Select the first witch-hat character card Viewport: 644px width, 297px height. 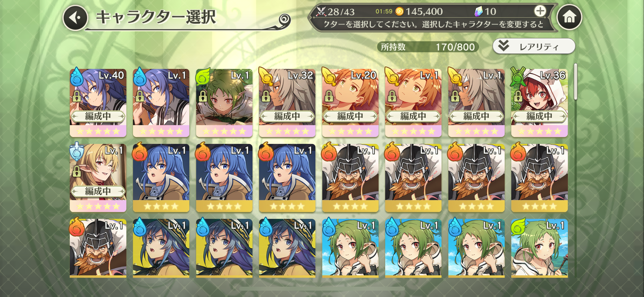(x=161, y=248)
